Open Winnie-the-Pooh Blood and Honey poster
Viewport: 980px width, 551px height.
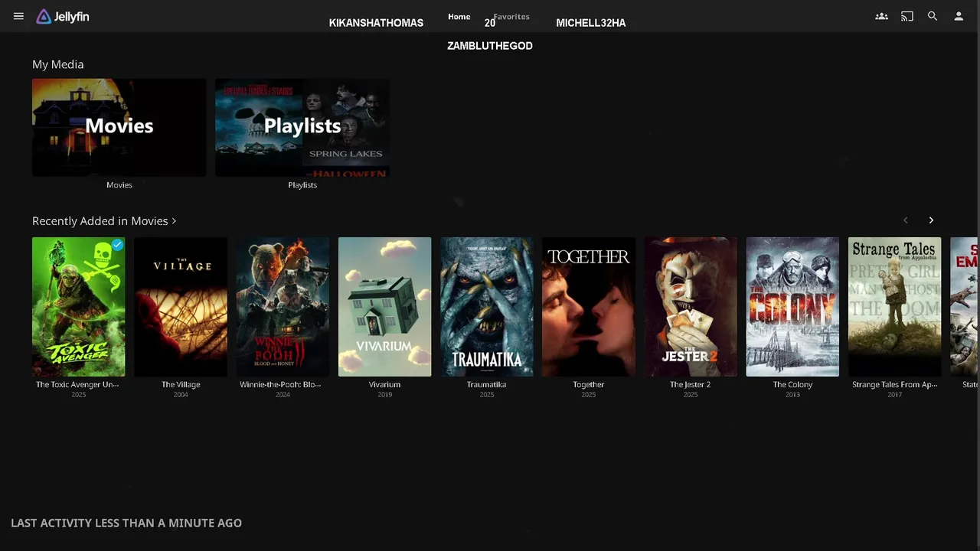point(283,307)
